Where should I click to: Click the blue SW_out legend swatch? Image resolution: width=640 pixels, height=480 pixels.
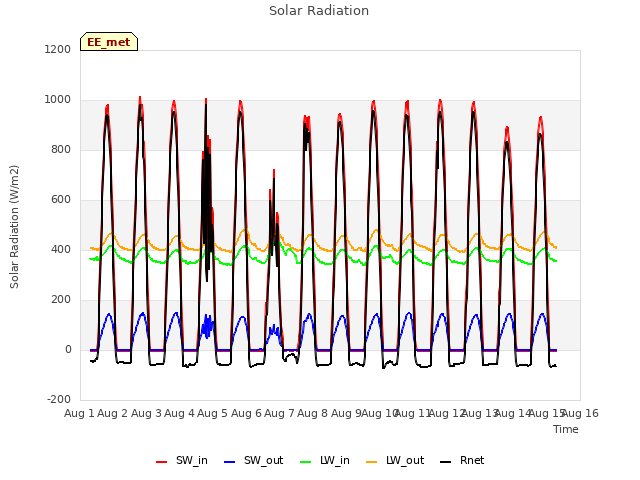click(x=230, y=462)
